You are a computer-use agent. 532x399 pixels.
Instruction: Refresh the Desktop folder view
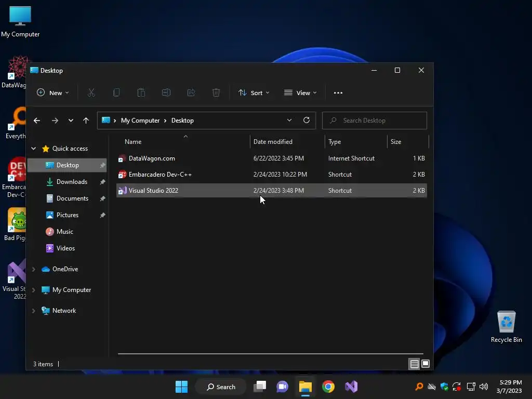pos(307,120)
